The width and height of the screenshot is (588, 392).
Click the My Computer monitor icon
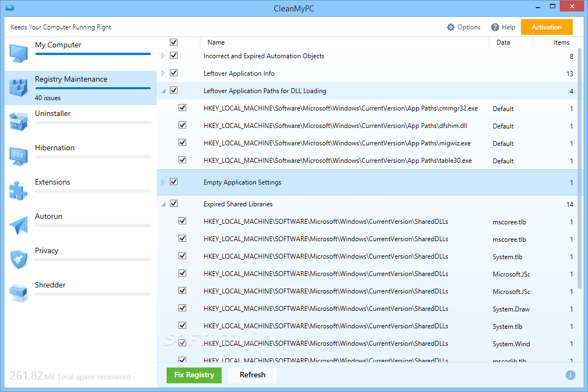click(x=19, y=53)
